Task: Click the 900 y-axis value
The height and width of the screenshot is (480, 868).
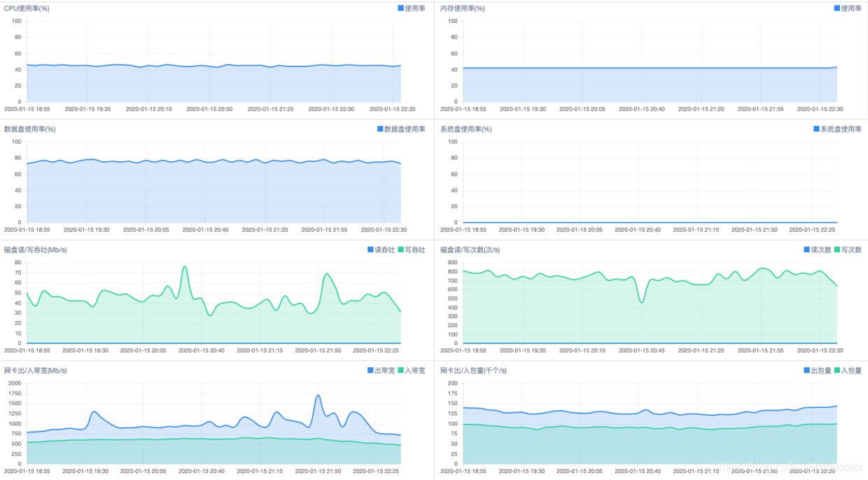Action: pos(452,263)
